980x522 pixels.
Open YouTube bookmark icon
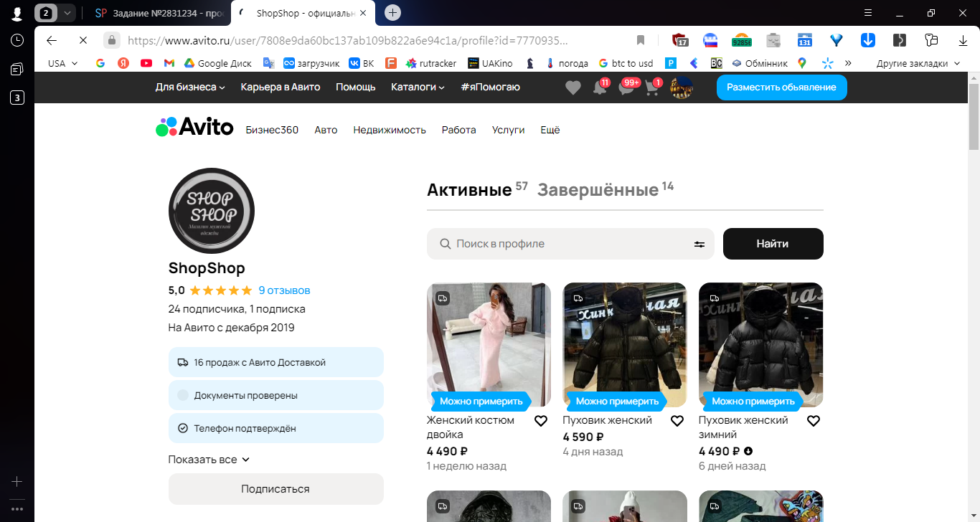pos(146,63)
